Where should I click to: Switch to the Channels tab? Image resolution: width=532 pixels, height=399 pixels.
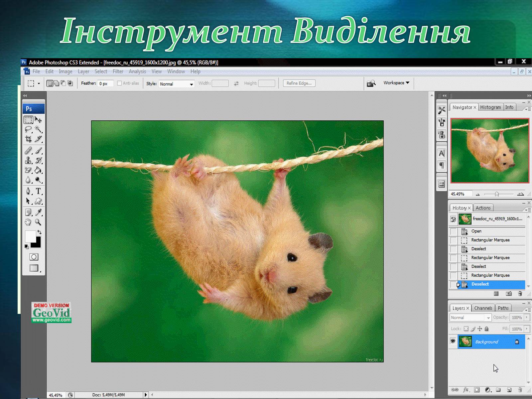pyautogui.click(x=483, y=308)
